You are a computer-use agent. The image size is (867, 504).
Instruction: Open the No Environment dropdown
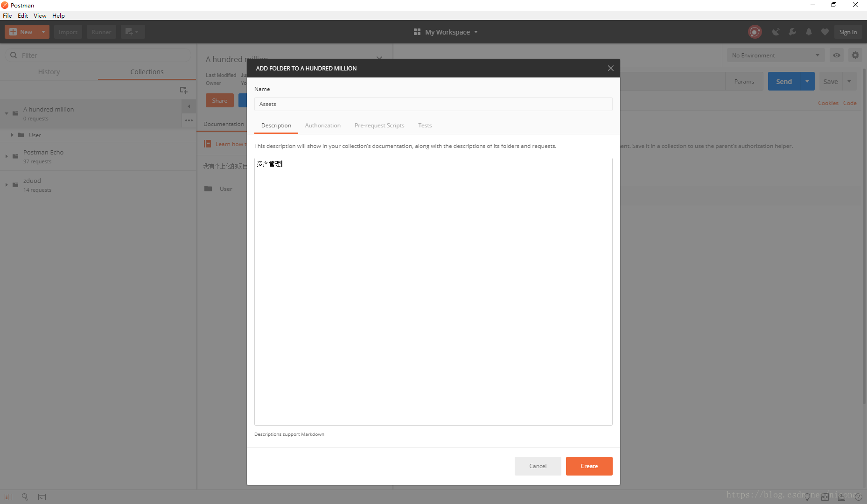[x=776, y=55]
